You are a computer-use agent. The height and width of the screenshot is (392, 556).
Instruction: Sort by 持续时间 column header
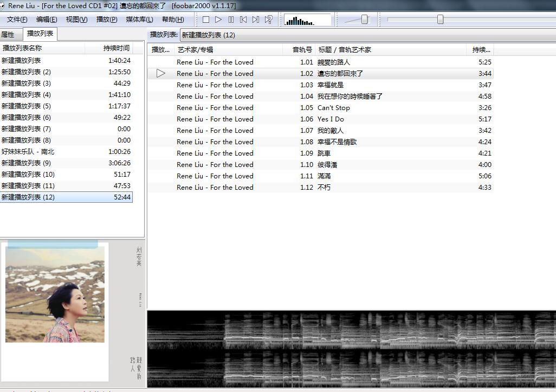click(x=109, y=48)
